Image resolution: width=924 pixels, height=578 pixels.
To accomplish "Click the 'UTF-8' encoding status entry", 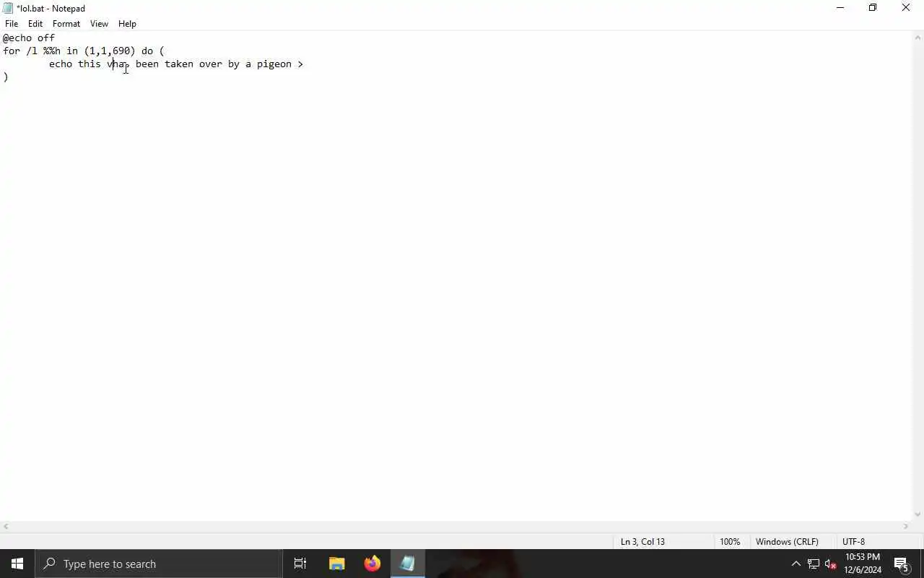I will (x=853, y=541).
